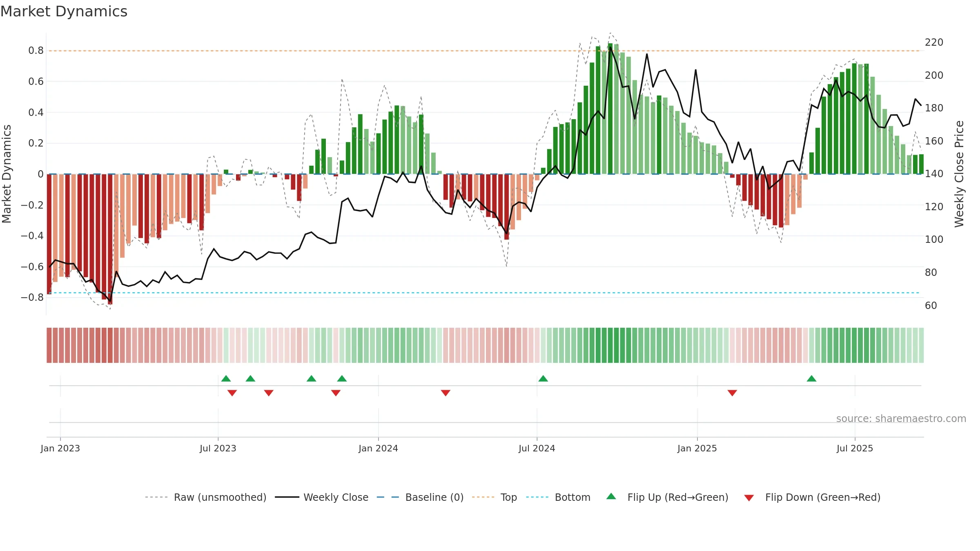This screenshot has width=980, height=551.
Task: Click the 0.8 left axis tick
Action: click(x=36, y=51)
